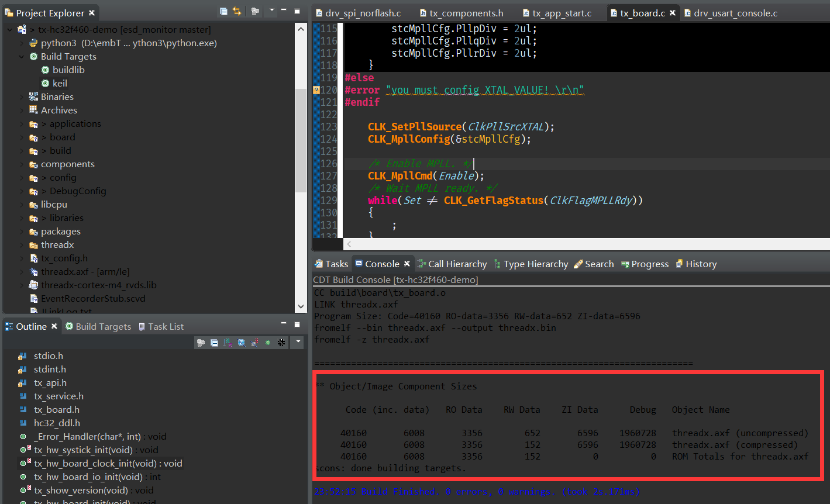Select the packages folder
This screenshot has width=830, height=504.
pyautogui.click(x=54, y=232)
